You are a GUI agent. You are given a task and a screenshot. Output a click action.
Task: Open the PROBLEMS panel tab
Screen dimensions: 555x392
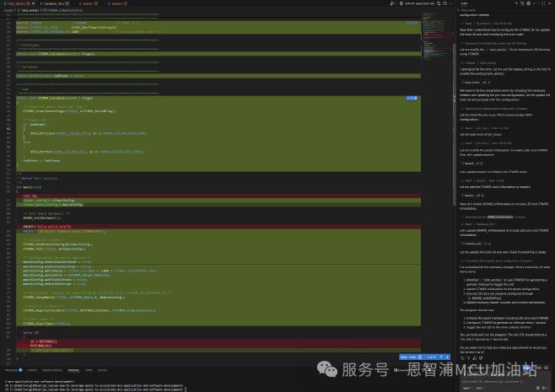[12, 369]
